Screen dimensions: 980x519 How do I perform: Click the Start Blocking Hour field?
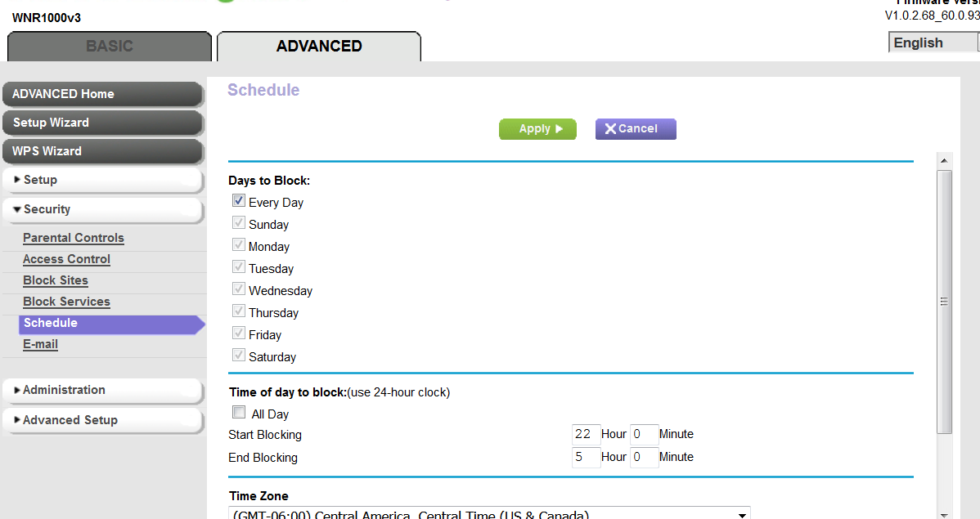(x=586, y=434)
